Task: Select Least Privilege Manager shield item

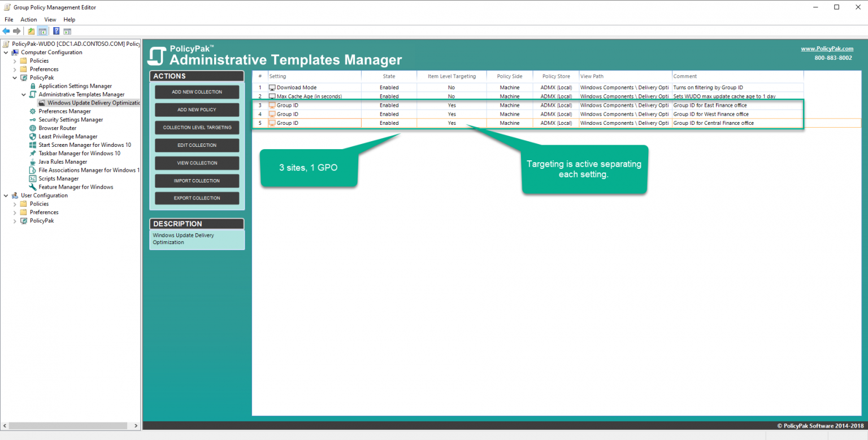Action: click(x=67, y=137)
